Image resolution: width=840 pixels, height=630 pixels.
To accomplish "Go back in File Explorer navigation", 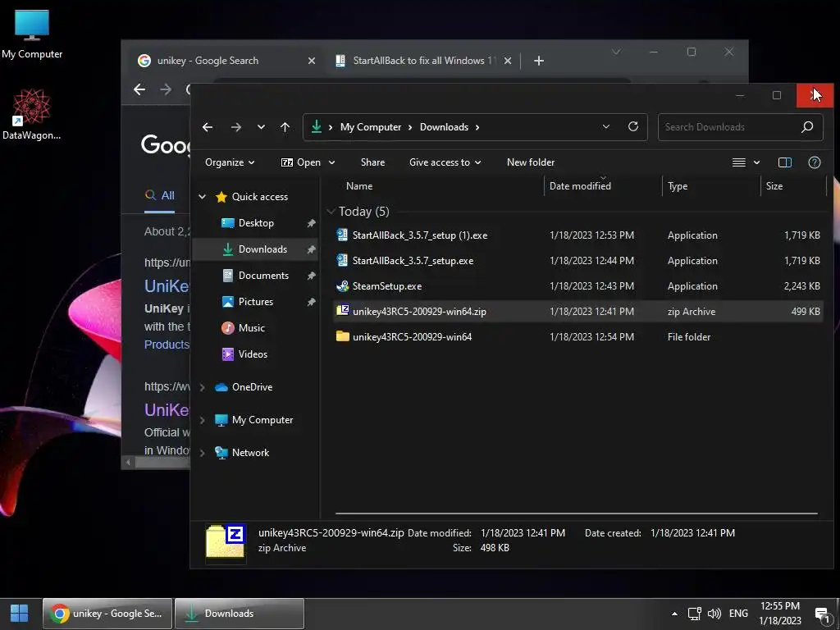I will (x=208, y=127).
